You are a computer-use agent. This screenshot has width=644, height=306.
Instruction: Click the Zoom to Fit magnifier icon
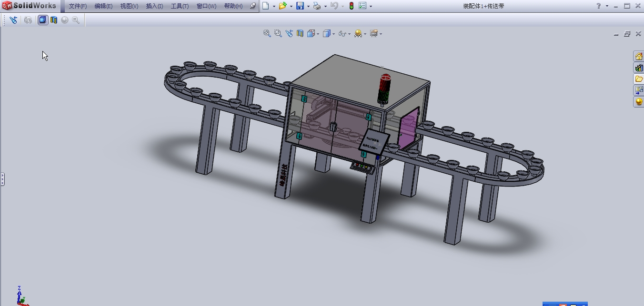pyautogui.click(x=267, y=33)
